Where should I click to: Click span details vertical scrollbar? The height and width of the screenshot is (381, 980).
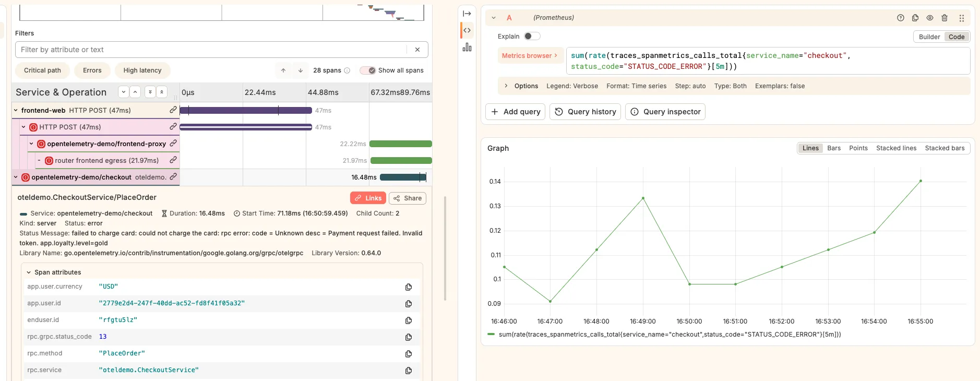[445, 248]
